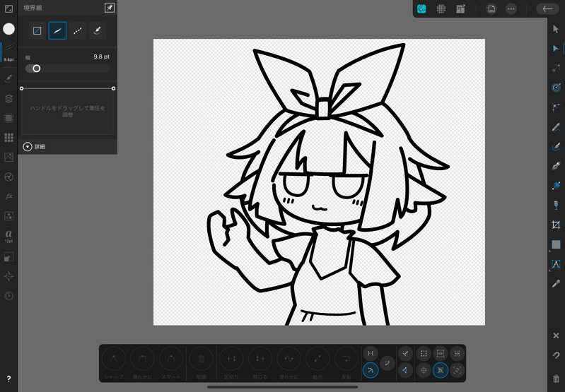Viewport: 565px width, 392px height.
Task: Tap the deselect X icon
Action: click(556, 335)
